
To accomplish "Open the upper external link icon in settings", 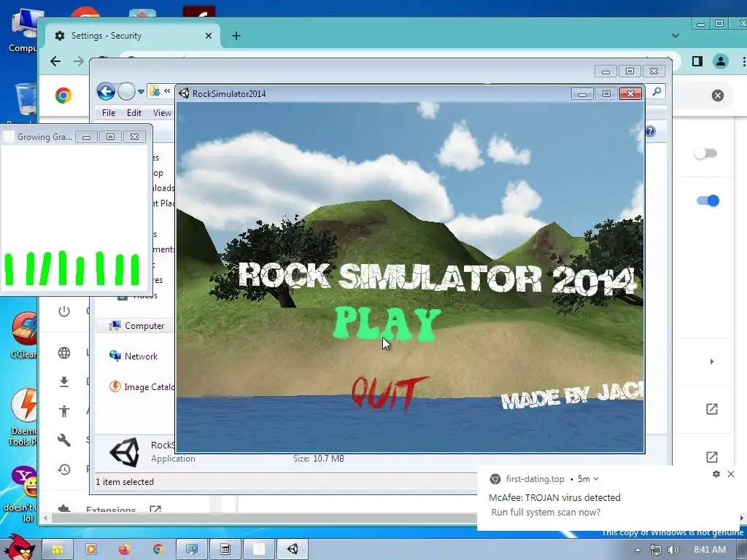I will pos(712,409).
